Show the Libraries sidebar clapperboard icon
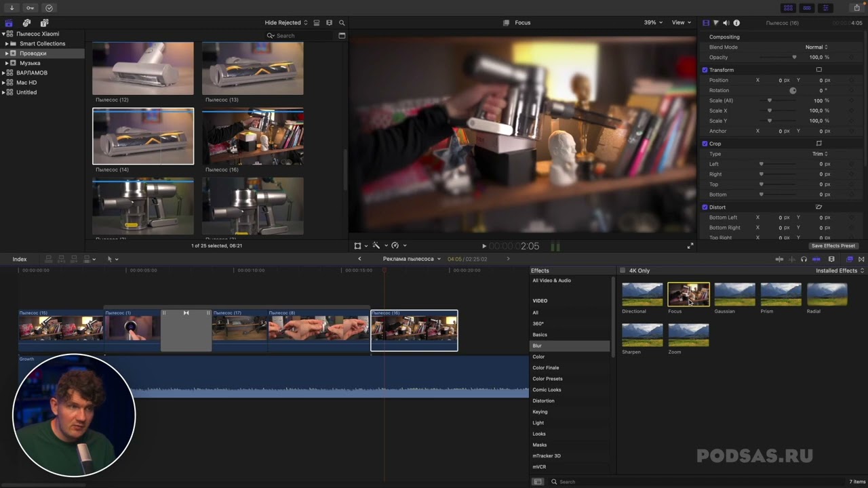Image resolution: width=868 pixels, height=488 pixels. (9, 23)
